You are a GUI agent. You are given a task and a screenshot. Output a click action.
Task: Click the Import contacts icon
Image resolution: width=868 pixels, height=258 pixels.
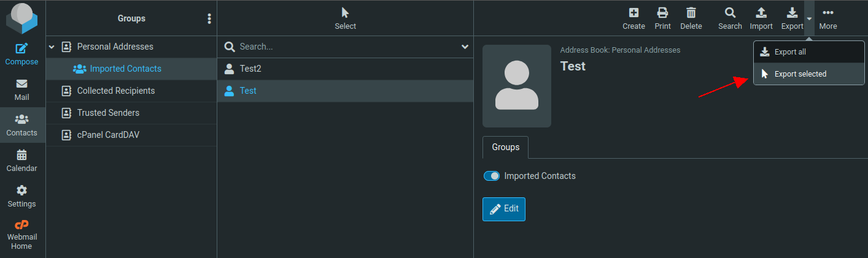point(761,18)
